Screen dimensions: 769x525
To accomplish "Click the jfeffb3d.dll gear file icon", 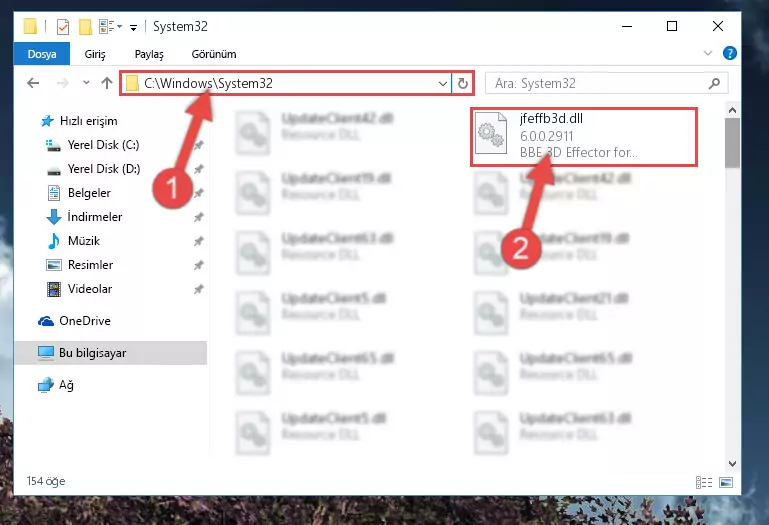I will [490, 133].
